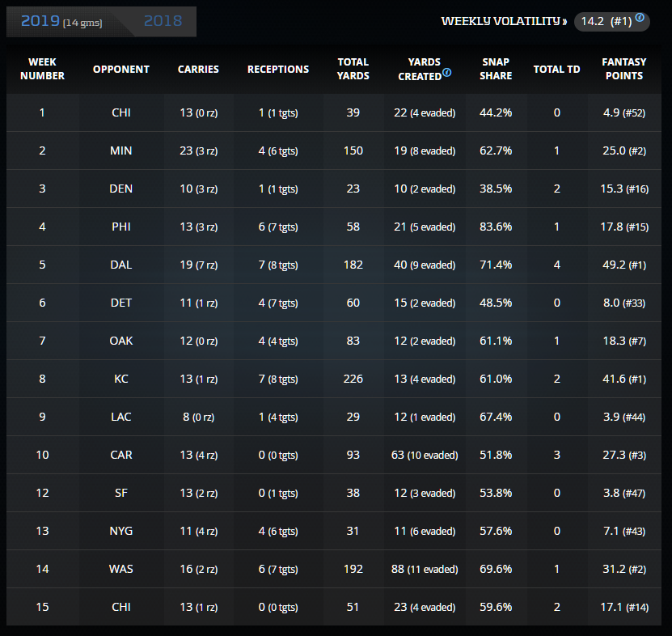Screen dimensions: 672x636
Task: Click the 19 (8 evaded) yards created cell
Action: (425, 151)
